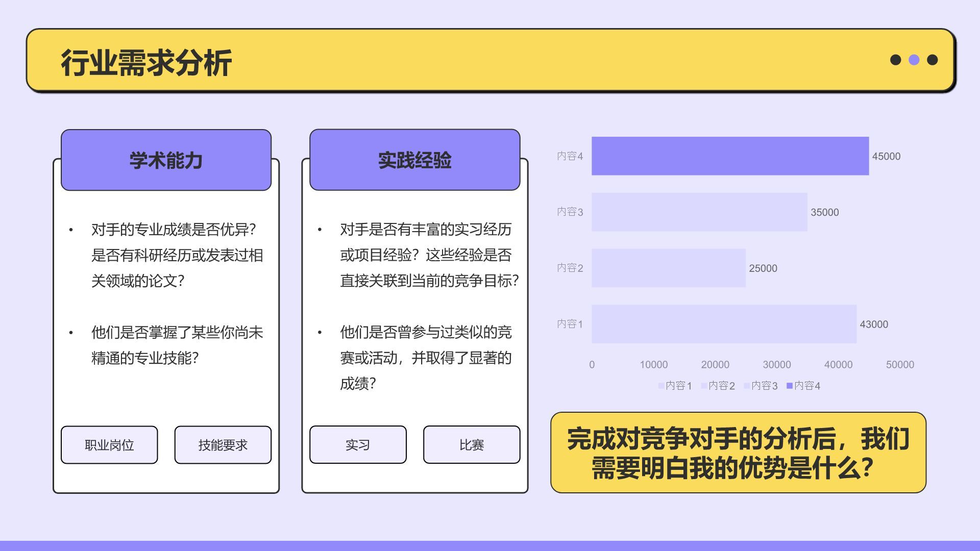The image size is (980, 551).
Task: Click the first black dot beside the purple dot
Action: click(x=895, y=60)
